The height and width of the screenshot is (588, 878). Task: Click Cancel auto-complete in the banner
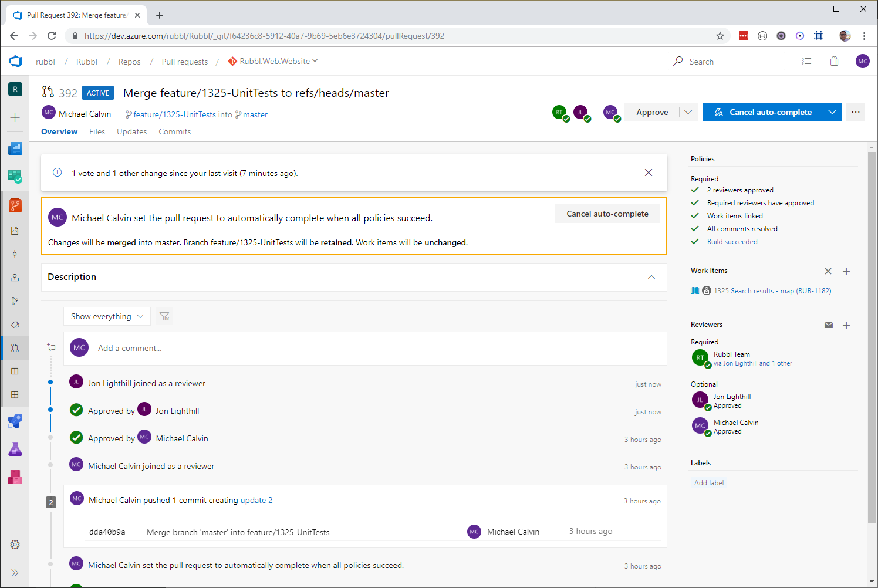[607, 214]
